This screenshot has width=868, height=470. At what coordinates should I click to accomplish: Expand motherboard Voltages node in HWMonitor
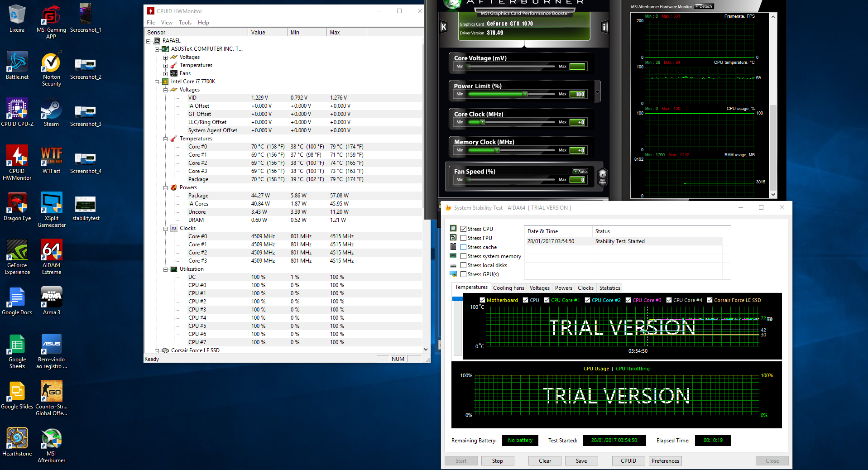pyautogui.click(x=165, y=58)
